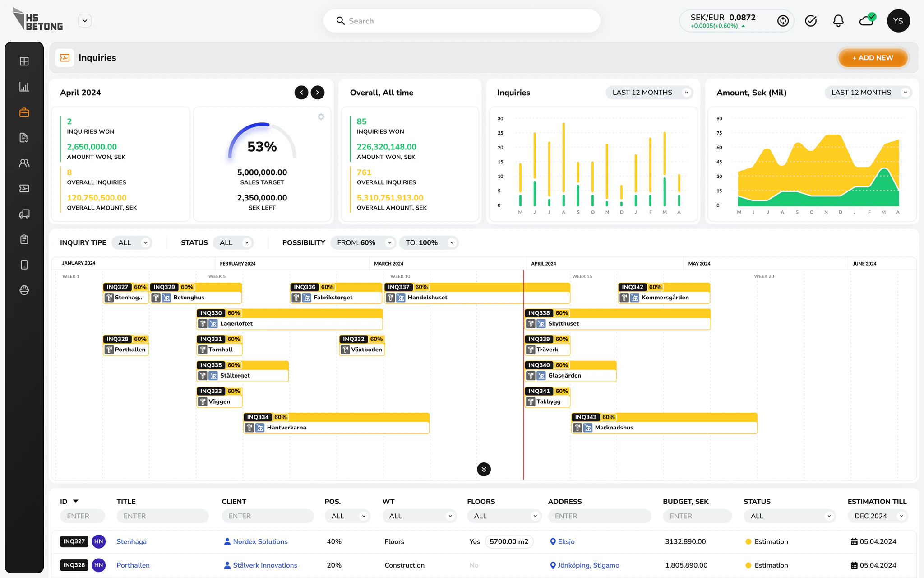
Task: Sort by ID column arrow
Action: click(76, 501)
